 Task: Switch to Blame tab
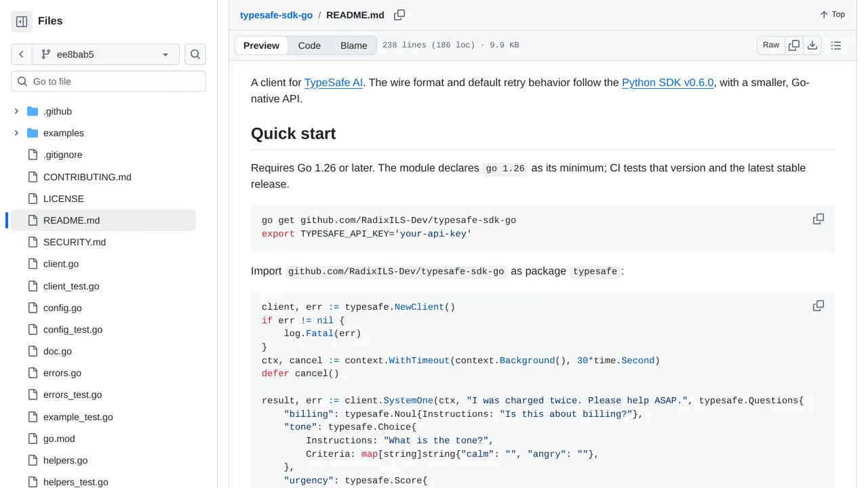click(x=353, y=45)
